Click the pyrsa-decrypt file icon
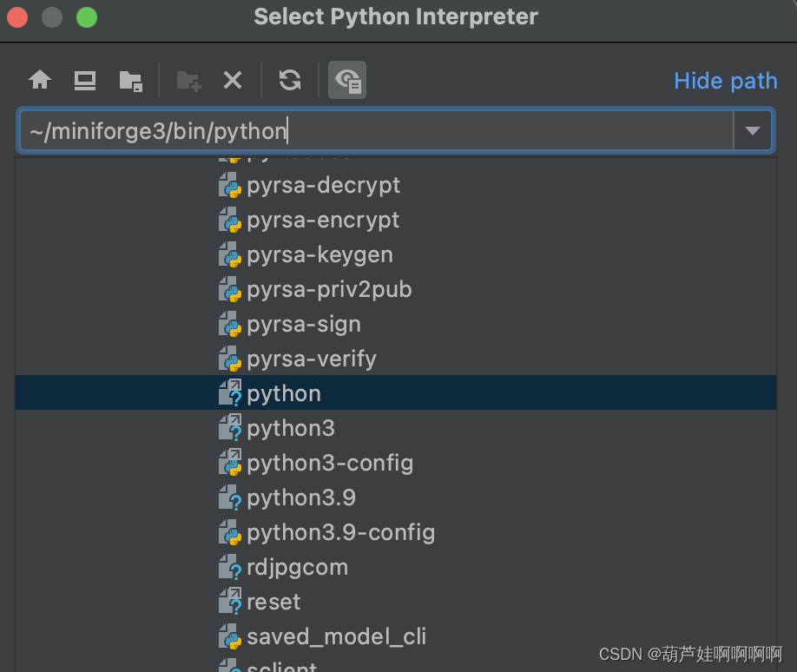The image size is (797, 672). click(x=229, y=185)
